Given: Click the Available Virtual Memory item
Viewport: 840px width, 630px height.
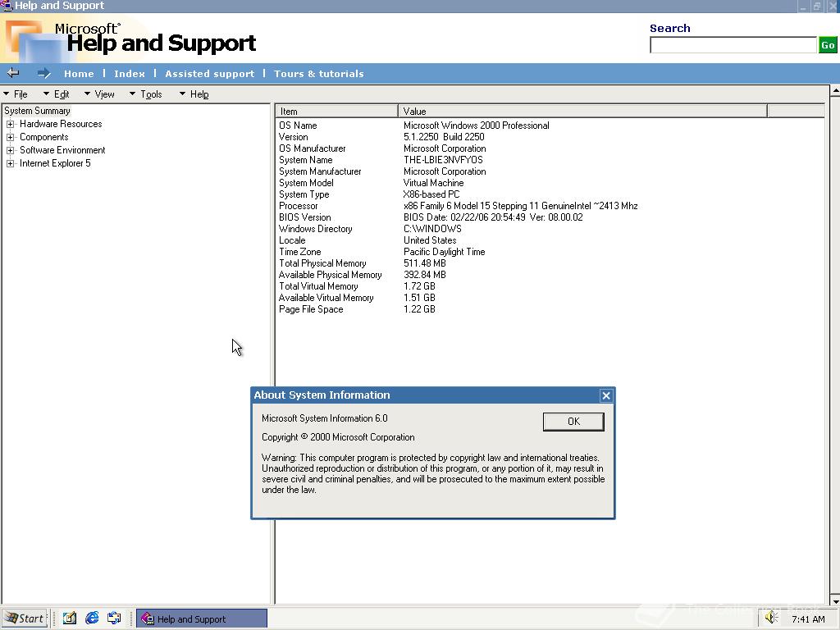Looking at the screenshot, I should [x=326, y=298].
